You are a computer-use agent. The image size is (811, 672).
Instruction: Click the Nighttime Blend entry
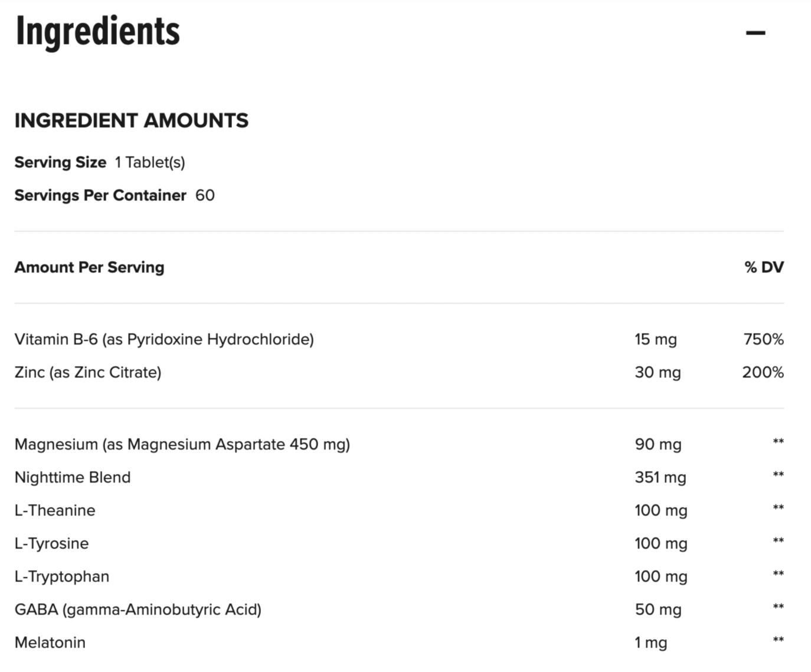pyautogui.click(x=73, y=477)
